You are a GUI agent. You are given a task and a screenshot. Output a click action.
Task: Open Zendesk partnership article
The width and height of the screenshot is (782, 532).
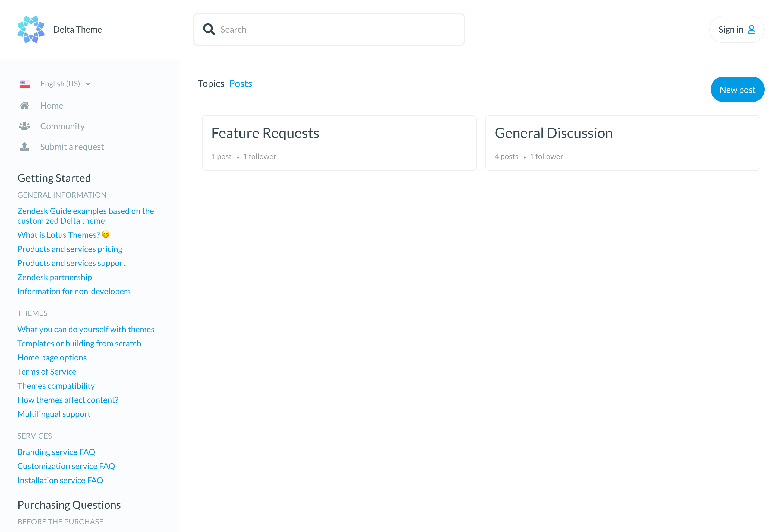[x=55, y=277]
